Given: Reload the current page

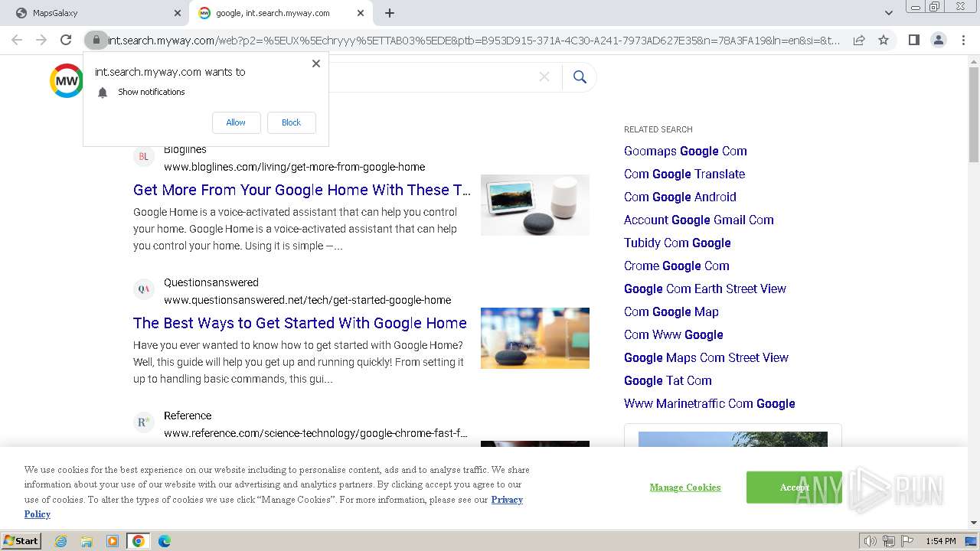Looking at the screenshot, I should pos(66,40).
